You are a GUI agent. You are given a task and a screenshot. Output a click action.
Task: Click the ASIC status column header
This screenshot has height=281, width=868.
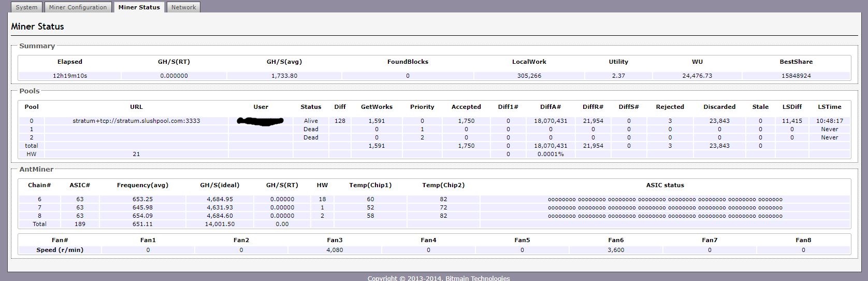click(x=665, y=185)
